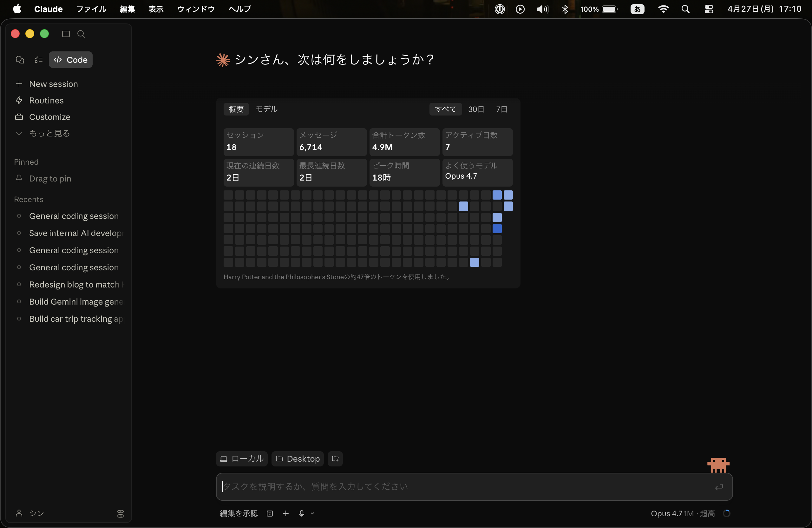Viewport: 812px width, 528px height.
Task: Expand the microphone options chevron
Action: click(x=312, y=513)
